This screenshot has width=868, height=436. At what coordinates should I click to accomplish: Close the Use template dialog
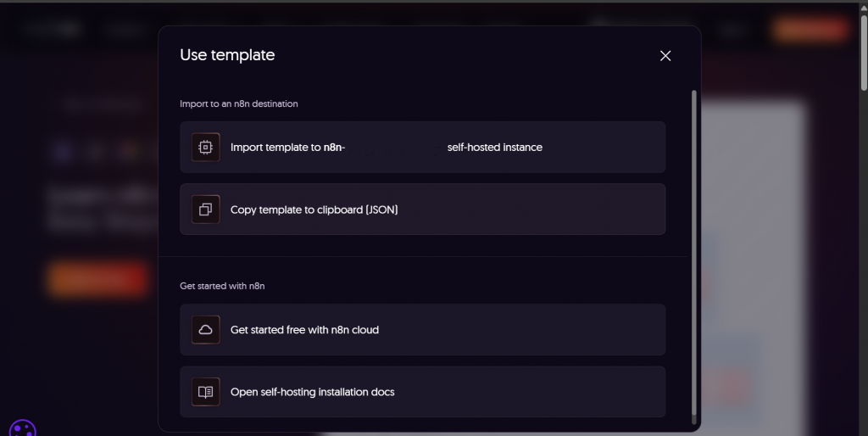pyautogui.click(x=665, y=55)
